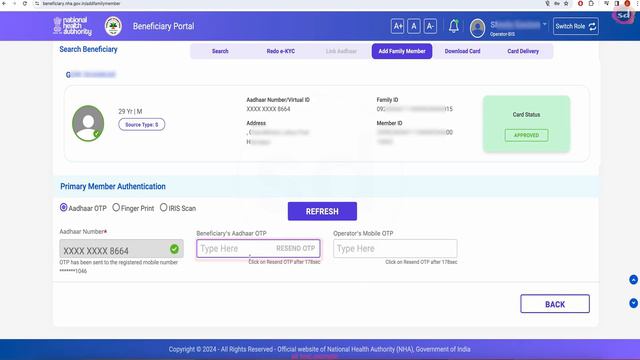Click the Ayushman Bharat round emblem
The image size is (640, 360).
pos(113,26)
